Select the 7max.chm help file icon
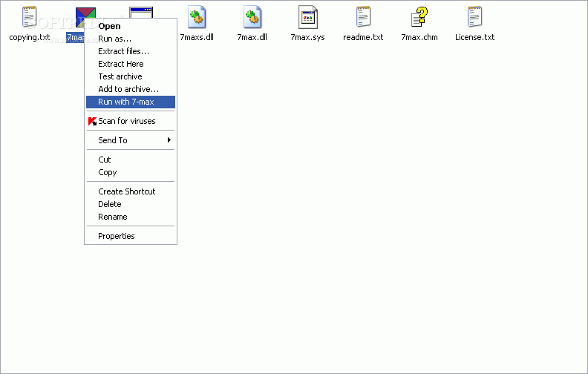Image resolution: width=588 pixels, height=374 pixels. click(419, 17)
